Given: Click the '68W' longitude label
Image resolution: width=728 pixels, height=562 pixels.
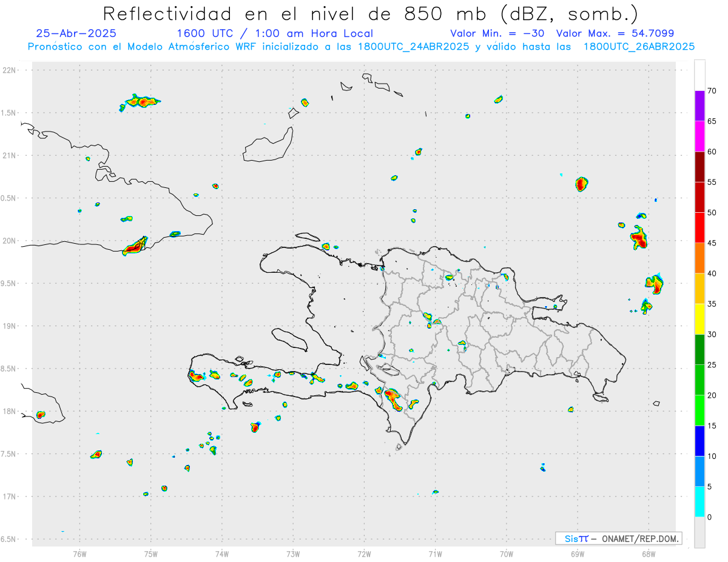Looking at the screenshot, I should click(x=649, y=554).
